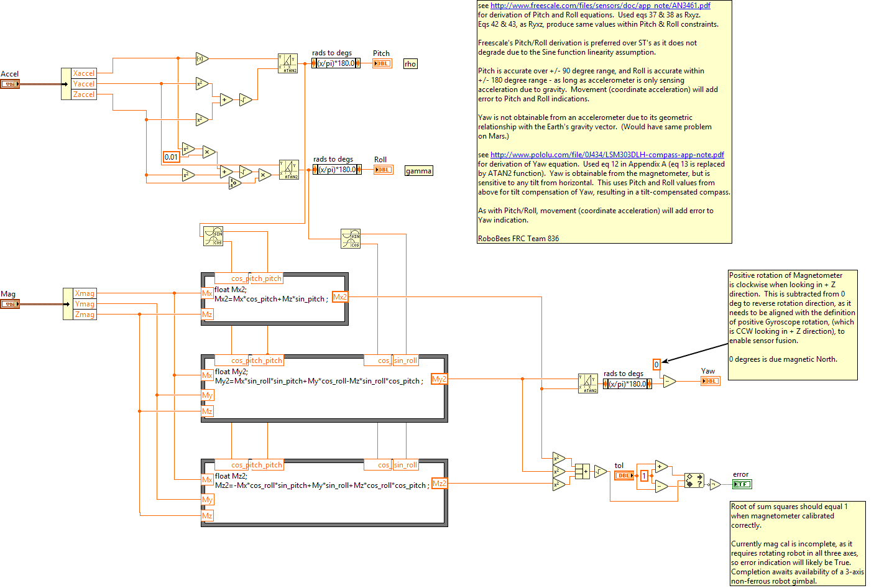This screenshot has width=874, height=588.
Task: Open the Xaccel element selector on the unbundle node
Action: click(84, 73)
